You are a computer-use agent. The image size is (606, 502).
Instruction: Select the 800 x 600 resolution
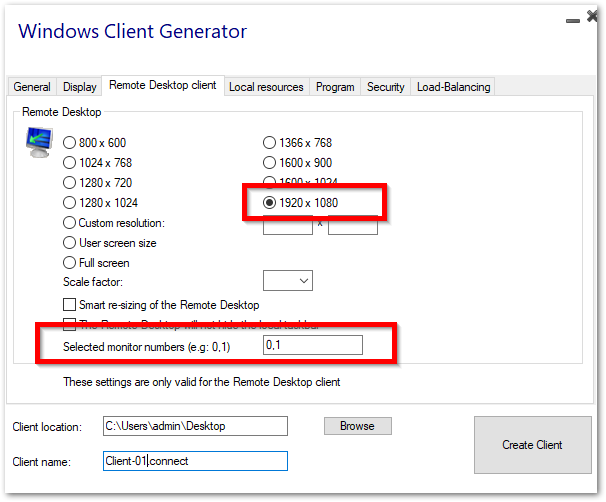(x=70, y=143)
